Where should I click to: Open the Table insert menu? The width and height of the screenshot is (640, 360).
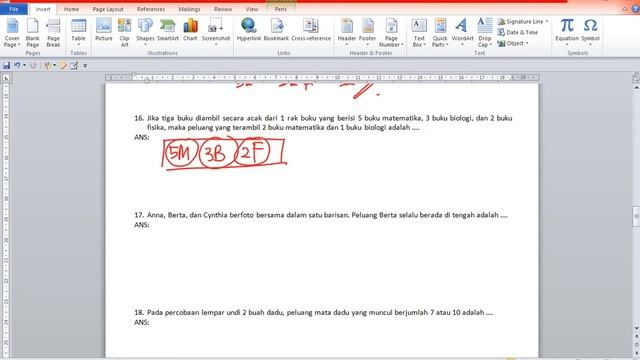[x=78, y=32]
